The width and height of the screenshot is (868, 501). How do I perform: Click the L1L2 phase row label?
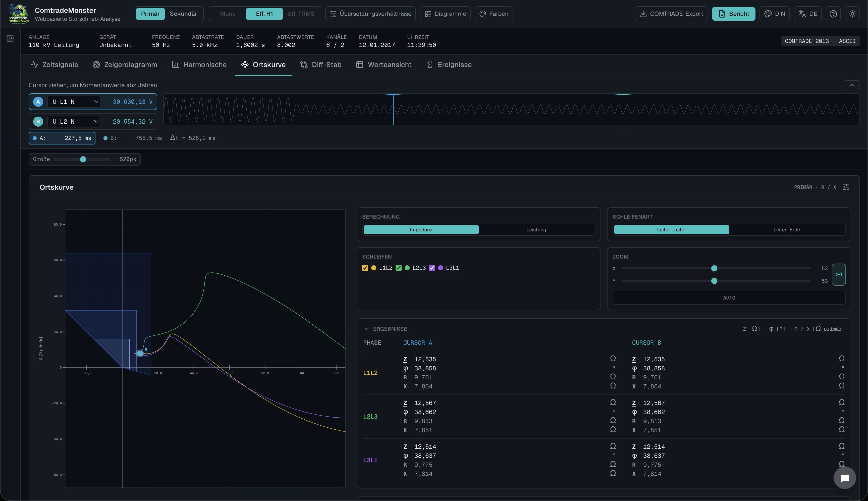pyautogui.click(x=370, y=373)
